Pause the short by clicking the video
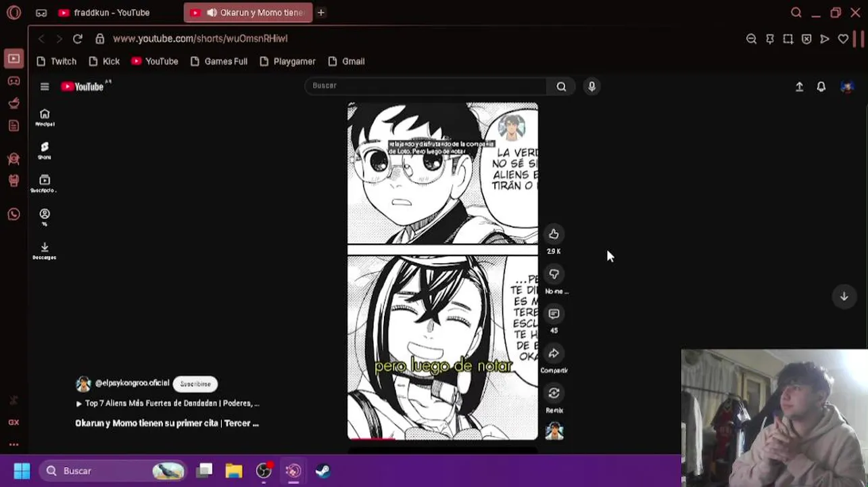This screenshot has width=868, height=487. (443, 271)
